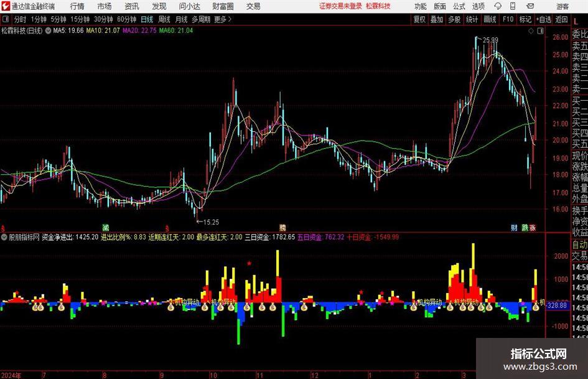Click the green 减 marker on chart
This screenshot has width=588, height=379.
106,228
